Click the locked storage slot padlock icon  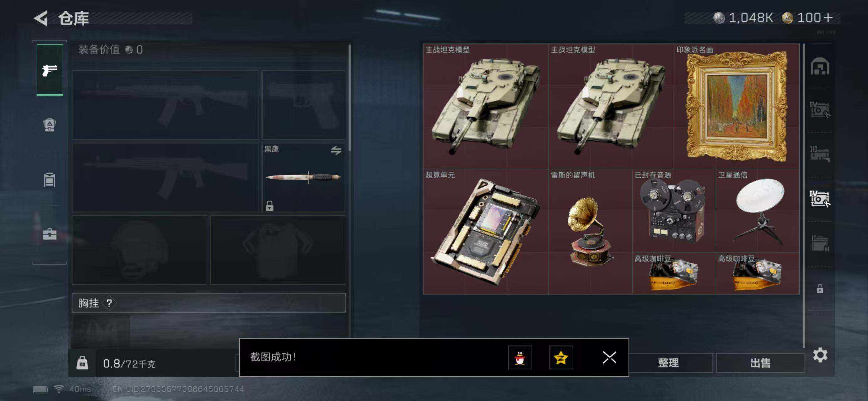(x=820, y=289)
